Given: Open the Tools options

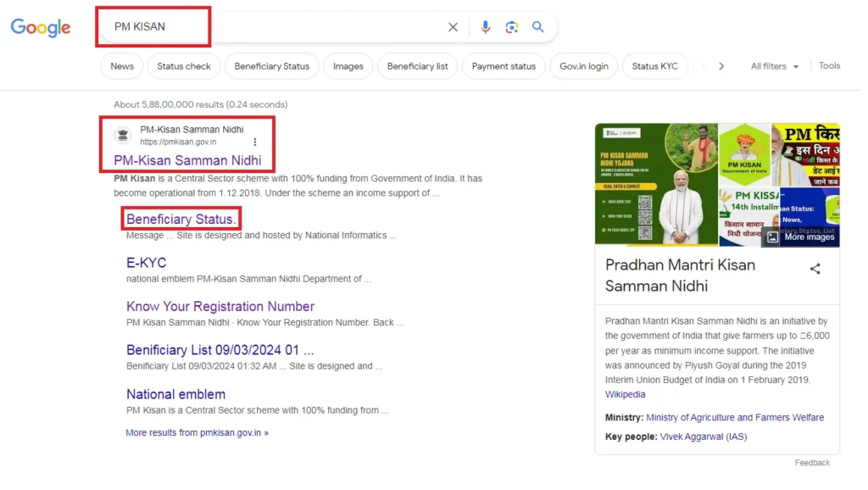Looking at the screenshot, I should (x=829, y=66).
